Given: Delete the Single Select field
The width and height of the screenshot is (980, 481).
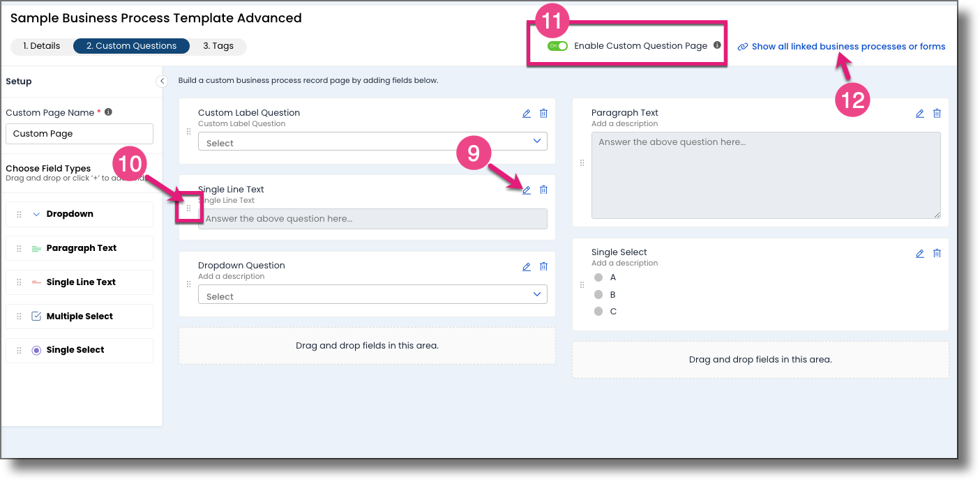Looking at the screenshot, I should [937, 253].
